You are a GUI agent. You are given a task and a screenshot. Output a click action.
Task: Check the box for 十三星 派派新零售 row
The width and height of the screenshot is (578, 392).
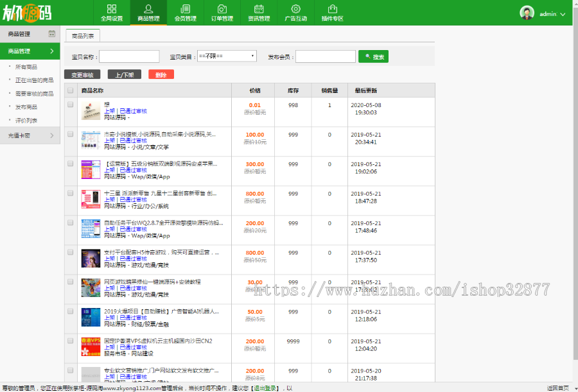71,193
